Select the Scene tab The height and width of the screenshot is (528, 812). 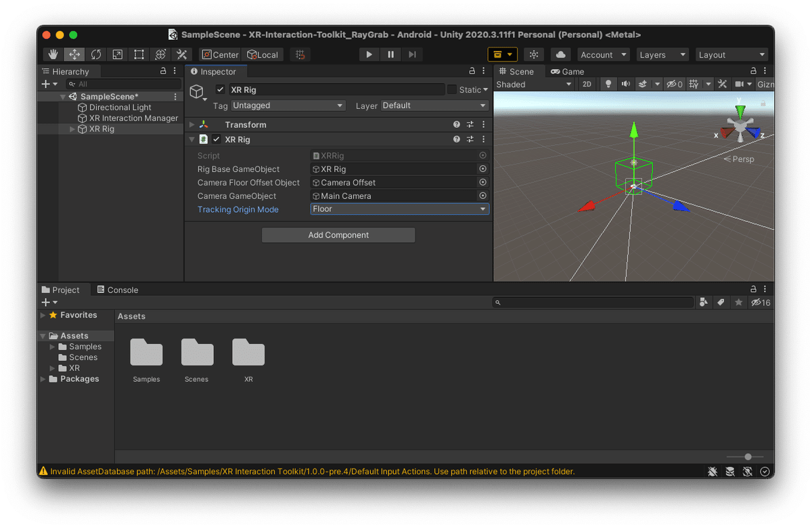[516, 71]
